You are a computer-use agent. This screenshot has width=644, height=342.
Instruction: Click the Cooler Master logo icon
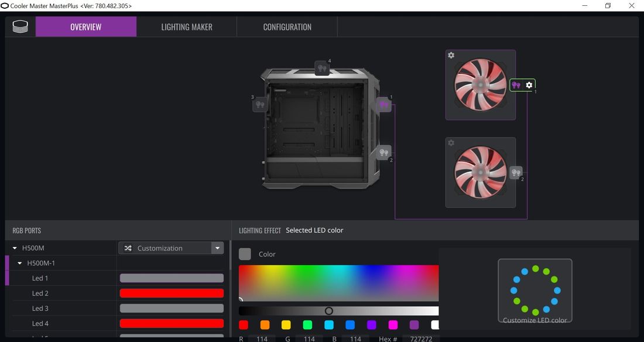pyautogui.click(x=20, y=27)
